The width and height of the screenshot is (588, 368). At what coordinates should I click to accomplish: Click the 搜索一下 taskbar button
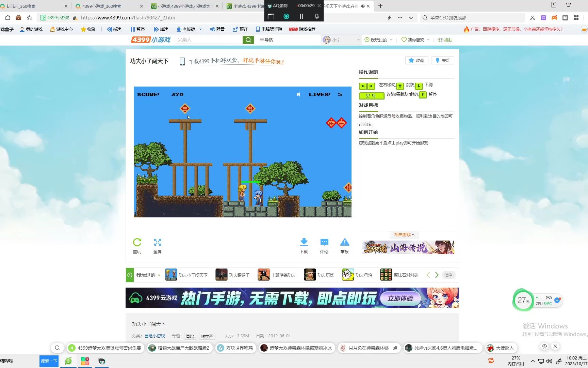coord(49,361)
